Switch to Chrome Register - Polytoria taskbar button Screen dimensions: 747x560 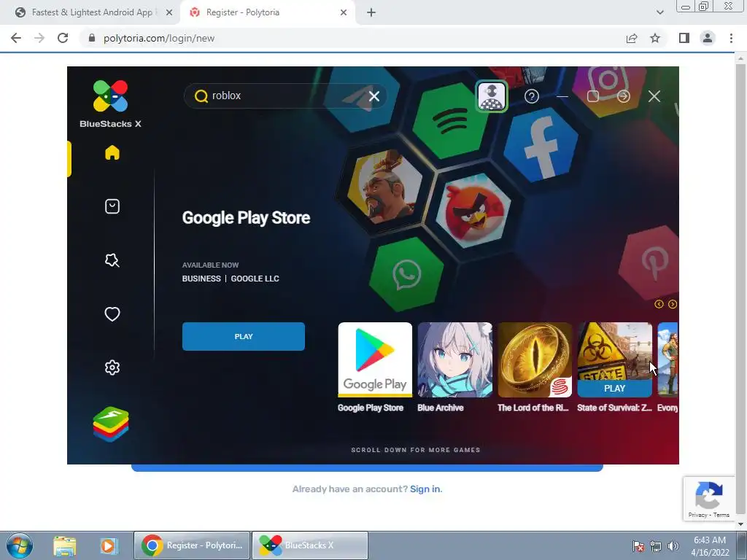tap(192, 545)
